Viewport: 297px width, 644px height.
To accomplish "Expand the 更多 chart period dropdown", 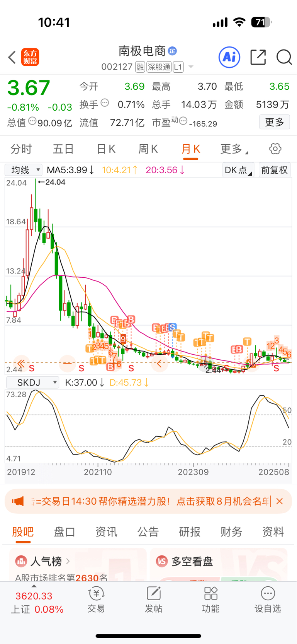I will coord(234,149).
